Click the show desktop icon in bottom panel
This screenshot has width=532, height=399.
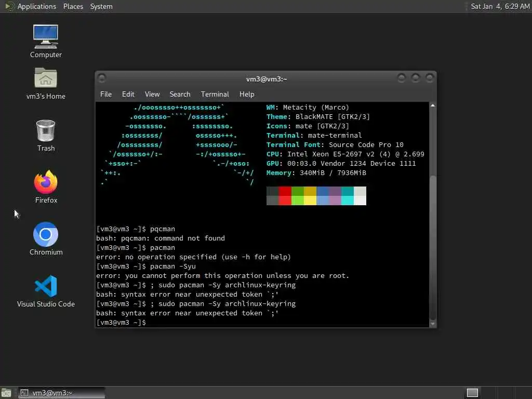[x=6, y=393]
